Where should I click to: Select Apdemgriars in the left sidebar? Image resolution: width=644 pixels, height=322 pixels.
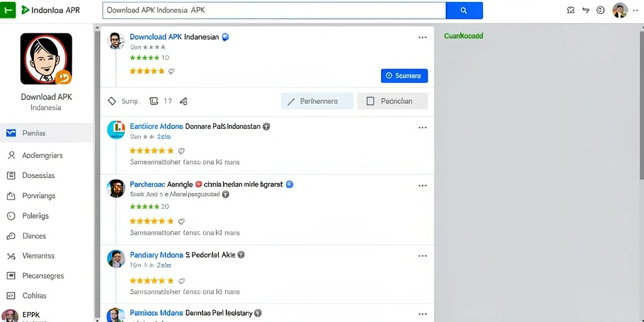(47, 155)
